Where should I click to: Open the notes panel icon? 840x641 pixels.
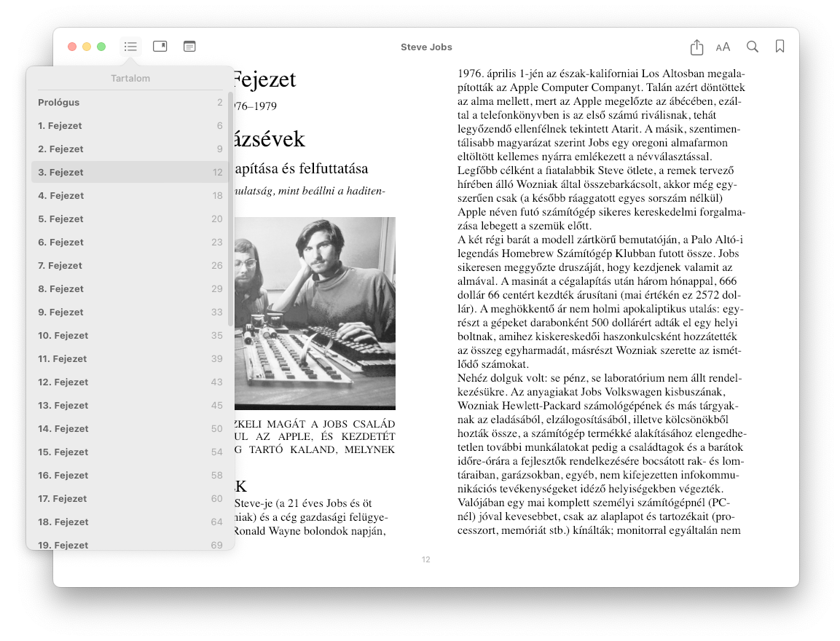click(x=189, y=46)
